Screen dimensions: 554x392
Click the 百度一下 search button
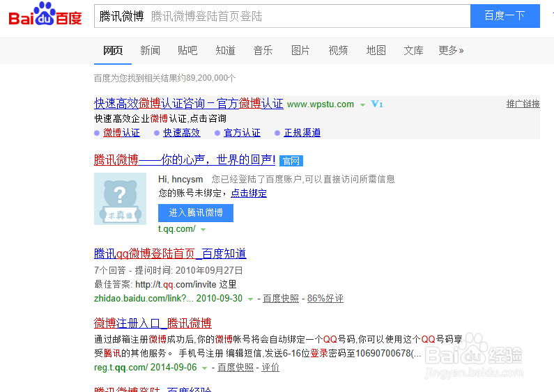(x=505, y=16)
